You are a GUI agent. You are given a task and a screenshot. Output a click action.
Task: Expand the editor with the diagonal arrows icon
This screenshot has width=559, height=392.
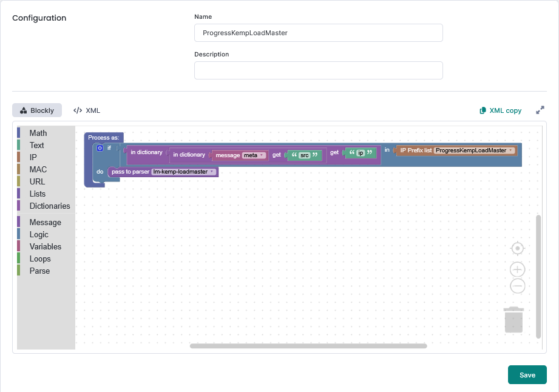(x=540, y=110)
